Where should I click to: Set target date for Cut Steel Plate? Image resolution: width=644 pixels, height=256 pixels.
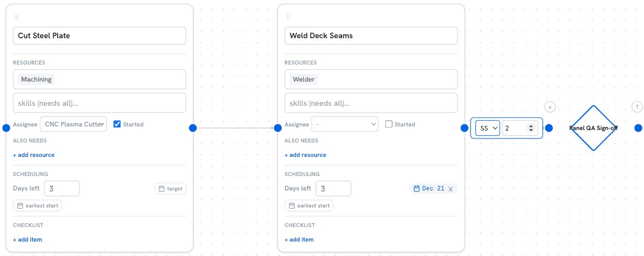[170, 188]
